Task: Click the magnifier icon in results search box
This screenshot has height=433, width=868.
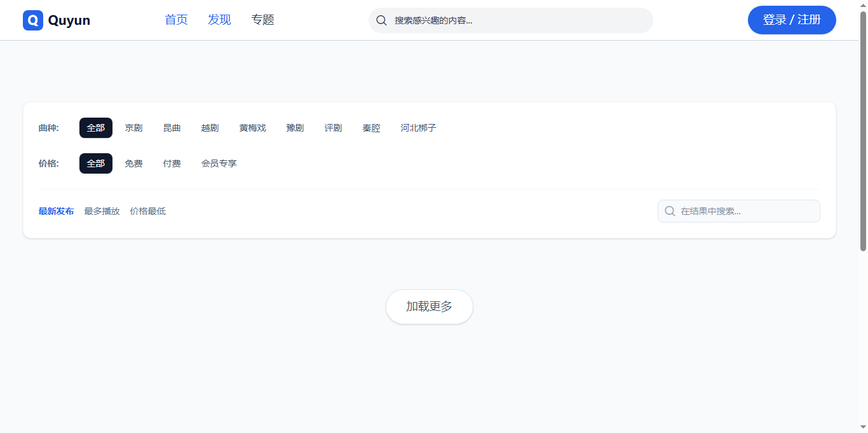Action: coord(670,211)
